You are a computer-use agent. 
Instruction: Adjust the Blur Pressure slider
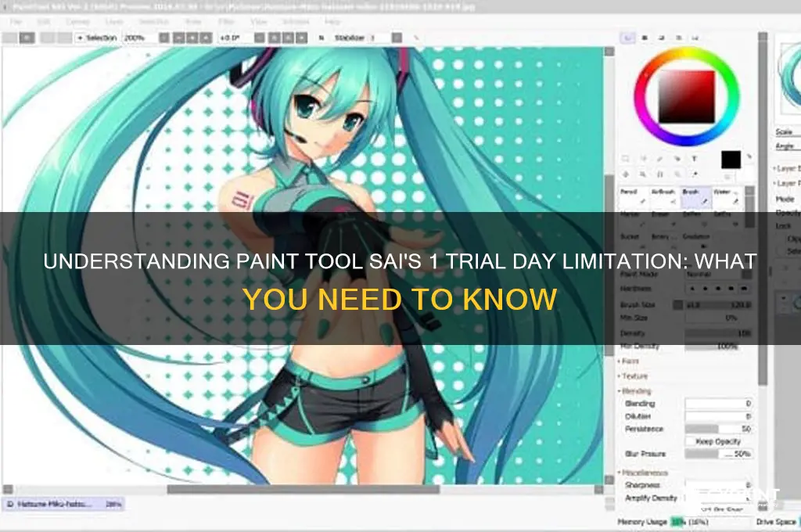(719, 454)
